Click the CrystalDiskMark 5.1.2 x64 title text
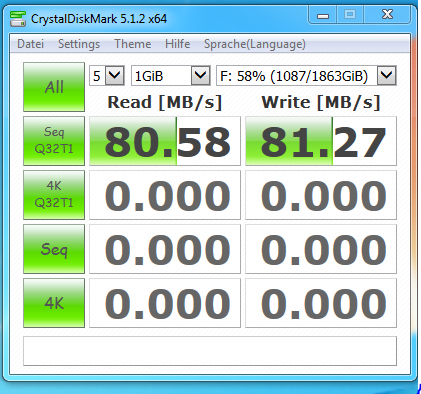This screenshot has height=394, width=421. click(x=99, y=19)
